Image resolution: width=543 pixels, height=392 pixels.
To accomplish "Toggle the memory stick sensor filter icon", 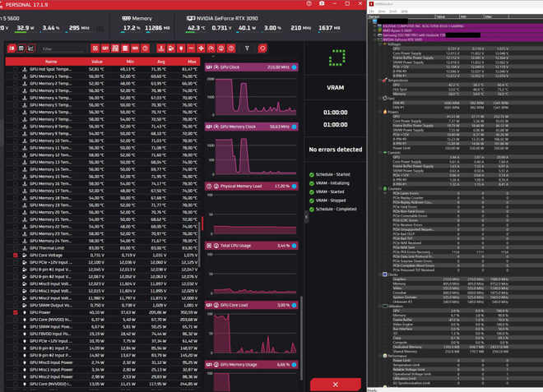I will point(136,48).
